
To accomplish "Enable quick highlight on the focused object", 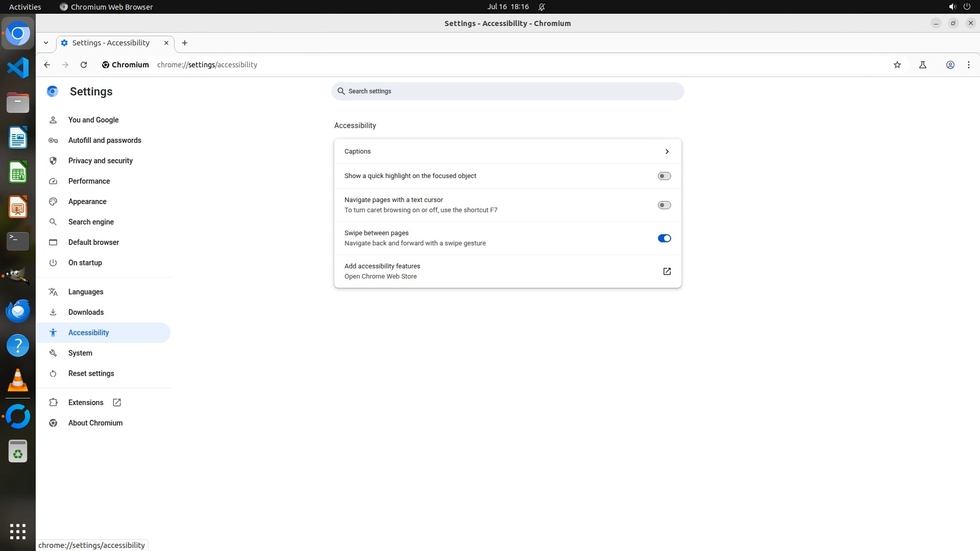I will (x=664, y=176).
